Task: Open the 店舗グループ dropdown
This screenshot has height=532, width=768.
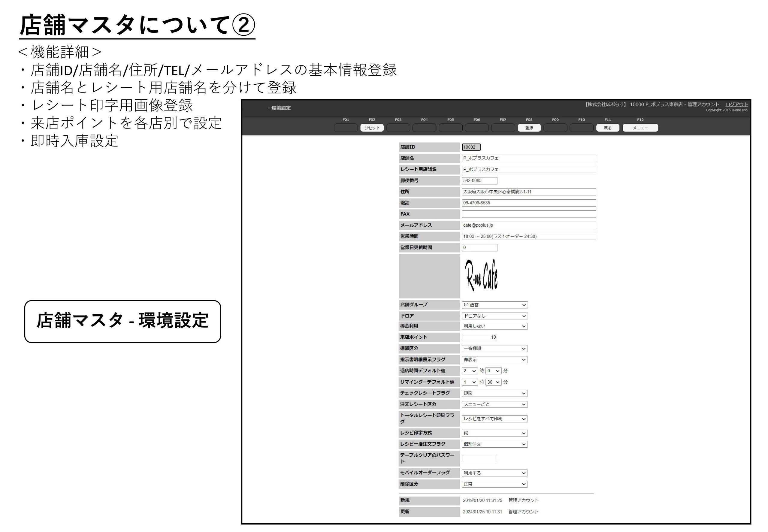Action: [x=494, y=305]
